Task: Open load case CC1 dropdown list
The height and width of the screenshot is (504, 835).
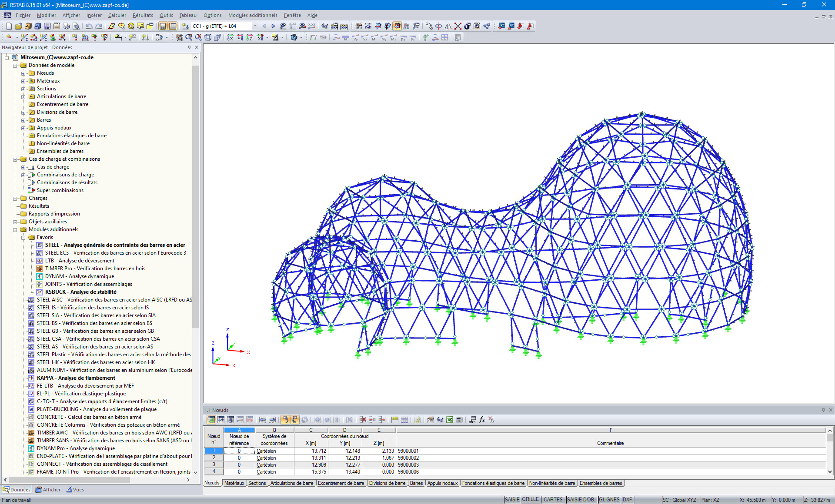Action: (255, 26)
